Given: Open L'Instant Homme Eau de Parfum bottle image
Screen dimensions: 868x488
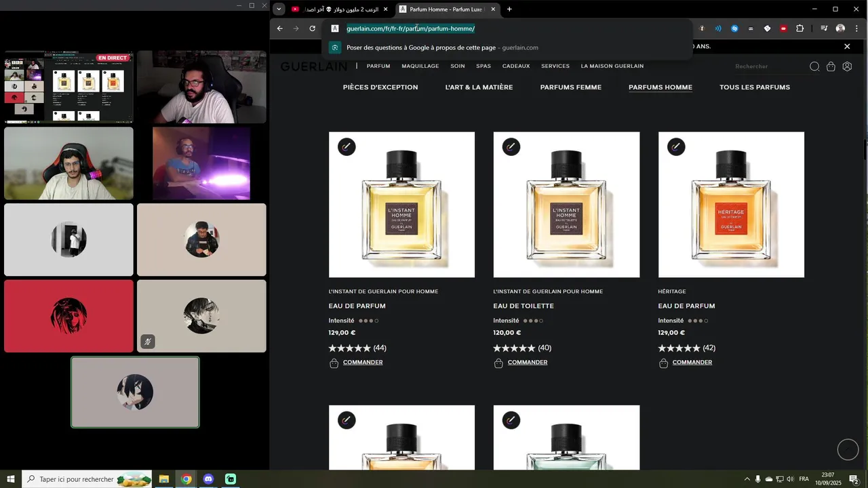Looking at the screenshot, I should 401,205.
